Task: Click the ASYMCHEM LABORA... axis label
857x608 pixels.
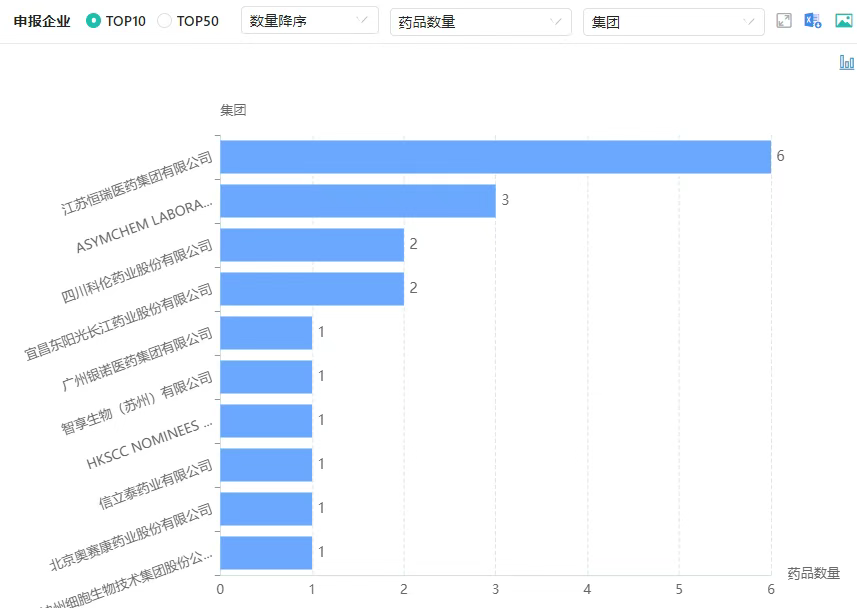Action: click(x=144, y=225)
